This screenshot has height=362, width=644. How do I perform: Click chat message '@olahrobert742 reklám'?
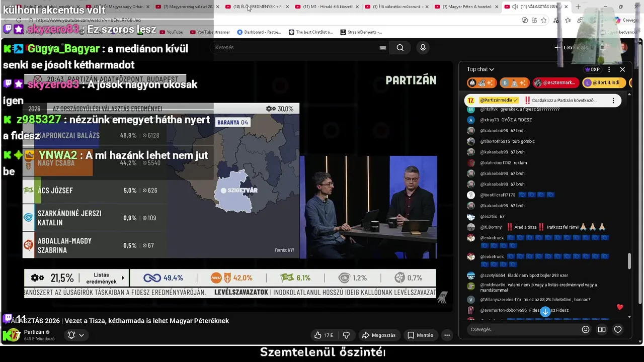coord(503,163)
